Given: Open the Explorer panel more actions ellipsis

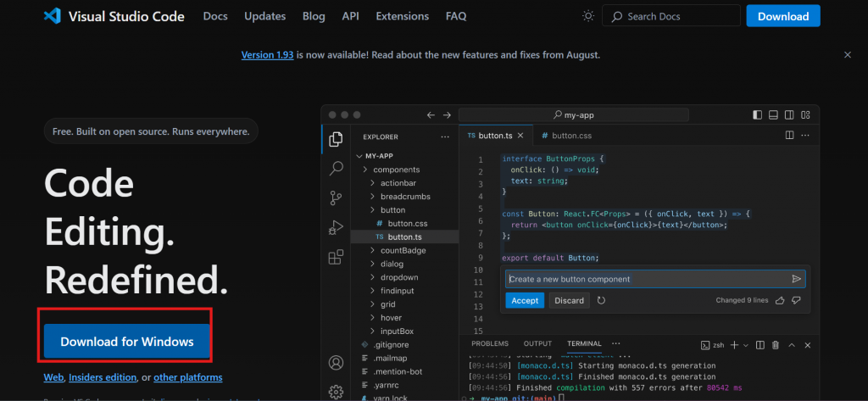Looking at the screenshot, I should [x=445, y=136].
